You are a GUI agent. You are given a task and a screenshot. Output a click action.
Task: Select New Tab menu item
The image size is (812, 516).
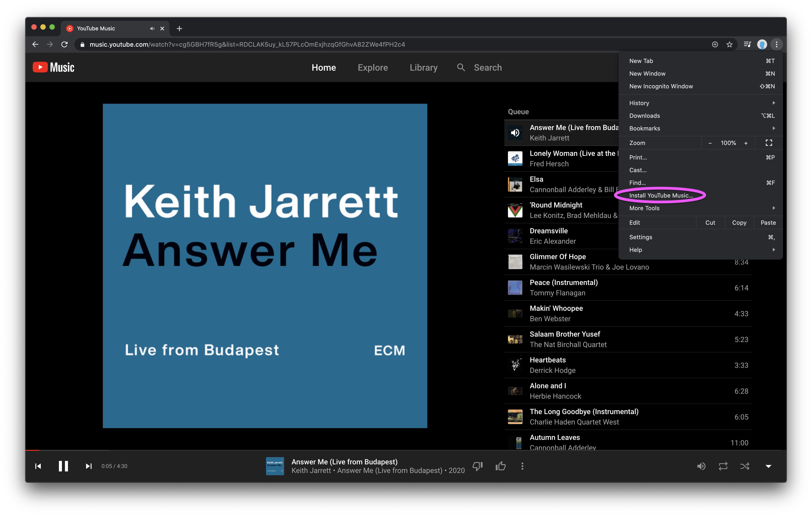point(701,61)
